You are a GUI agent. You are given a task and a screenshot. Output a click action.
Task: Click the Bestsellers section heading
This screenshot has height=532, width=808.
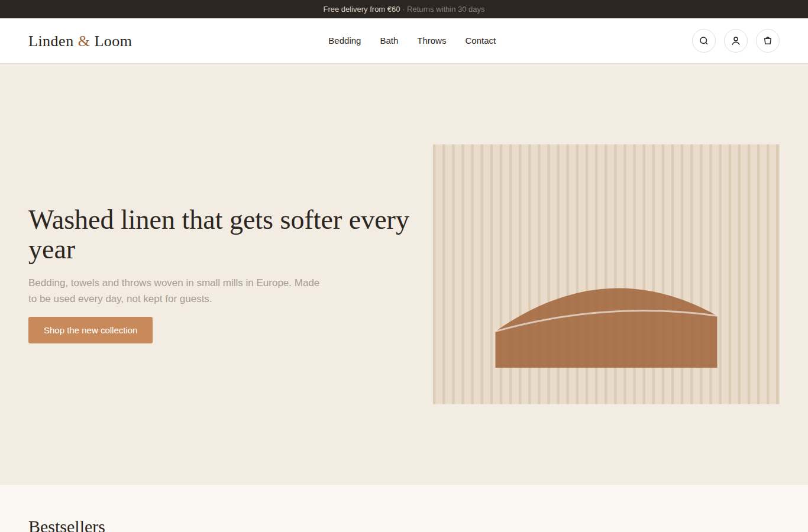(67, 525)
